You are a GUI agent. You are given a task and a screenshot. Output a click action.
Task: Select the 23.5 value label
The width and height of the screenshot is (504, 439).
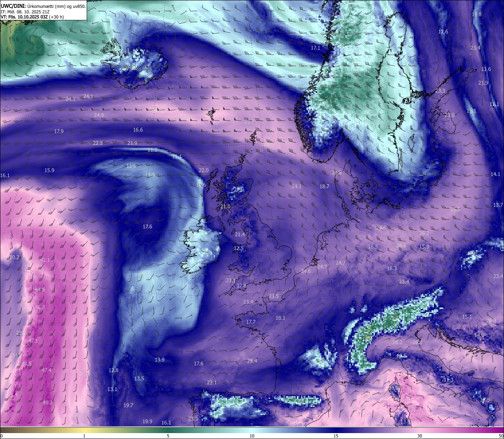pyautogui.click(x=274, y=296)
